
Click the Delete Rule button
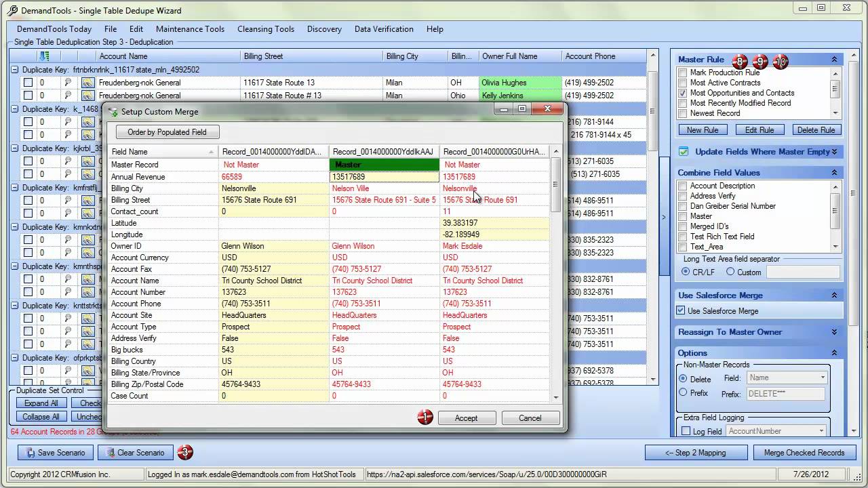pos(816,130)
